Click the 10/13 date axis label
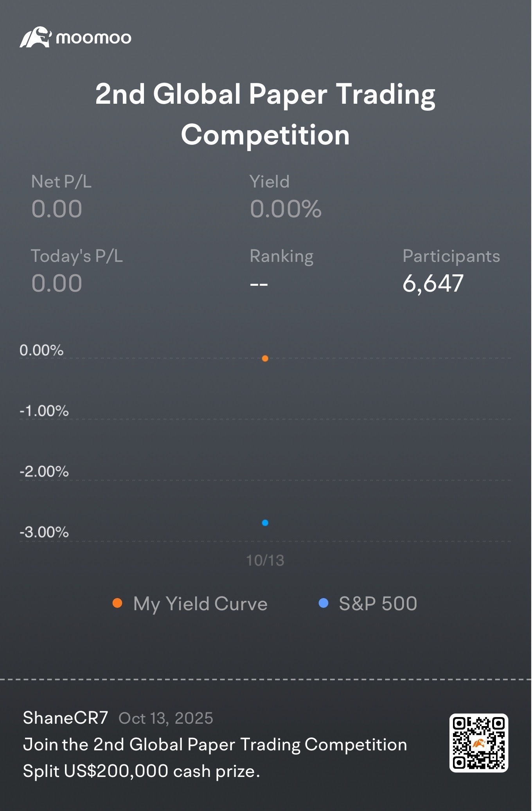Screen dimensions: 532x811 [x=265, y=560]
